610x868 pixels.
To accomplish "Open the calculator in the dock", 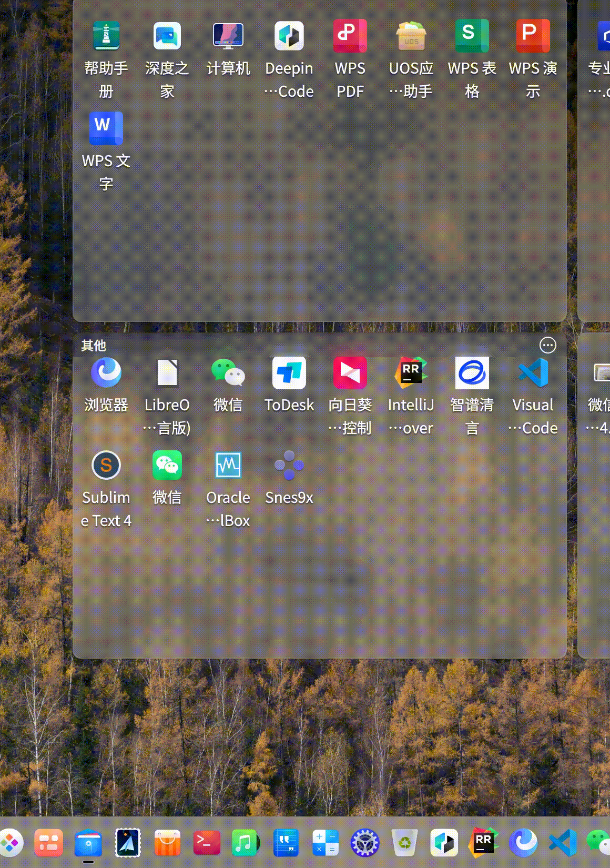I will (326, 843).
